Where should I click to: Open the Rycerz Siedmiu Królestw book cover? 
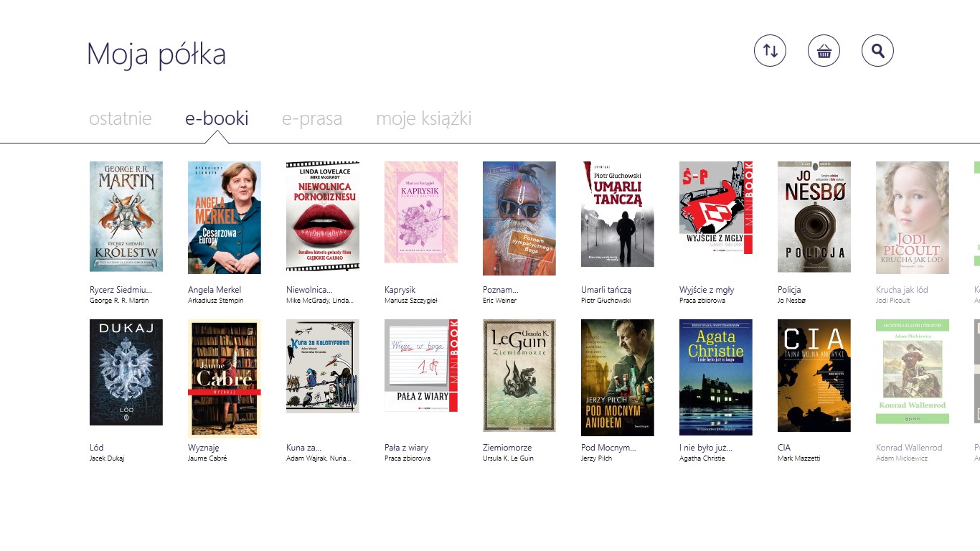click(126, 216)
